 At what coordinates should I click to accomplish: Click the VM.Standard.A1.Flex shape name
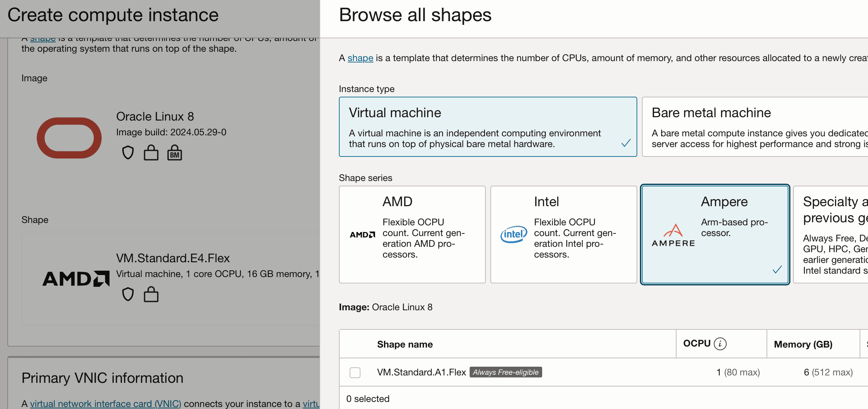coord(421,372)
